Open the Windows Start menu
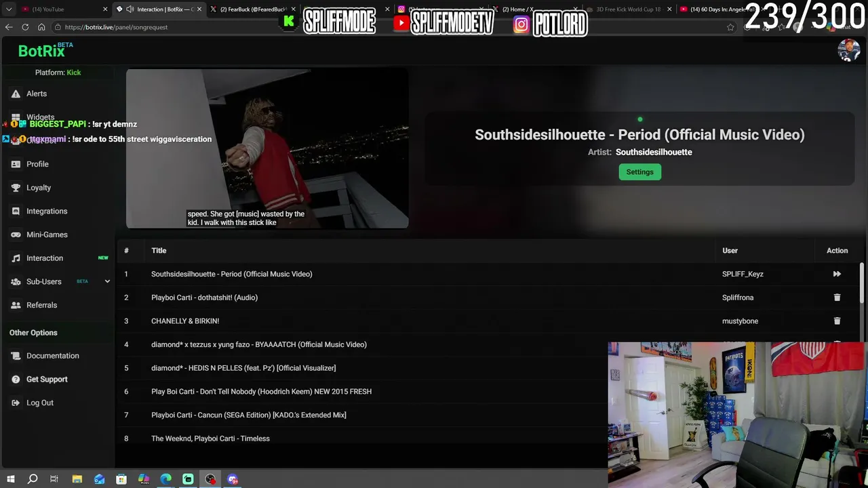 pos(10,479)
